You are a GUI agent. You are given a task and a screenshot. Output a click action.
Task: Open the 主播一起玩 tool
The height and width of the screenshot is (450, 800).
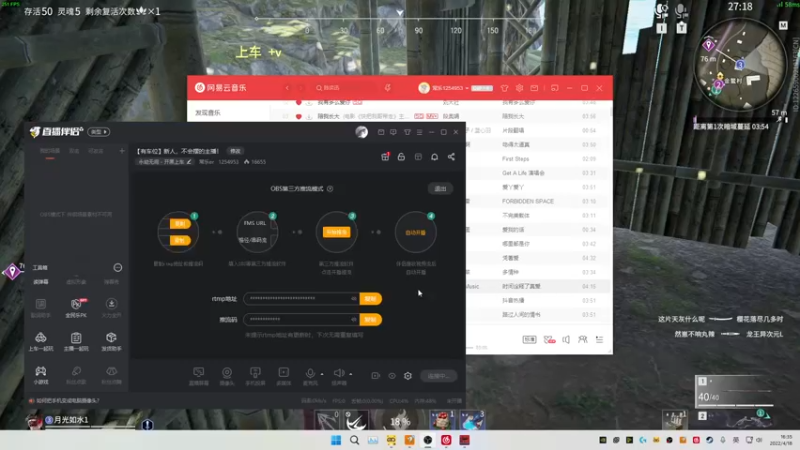click(76, 341)
